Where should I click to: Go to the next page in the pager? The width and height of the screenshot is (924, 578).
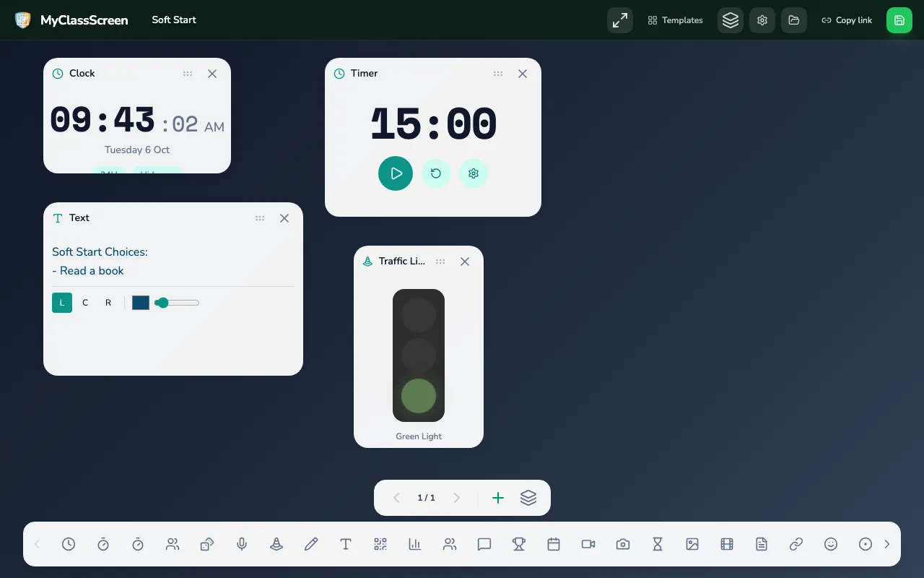click(x=456, y=498)
